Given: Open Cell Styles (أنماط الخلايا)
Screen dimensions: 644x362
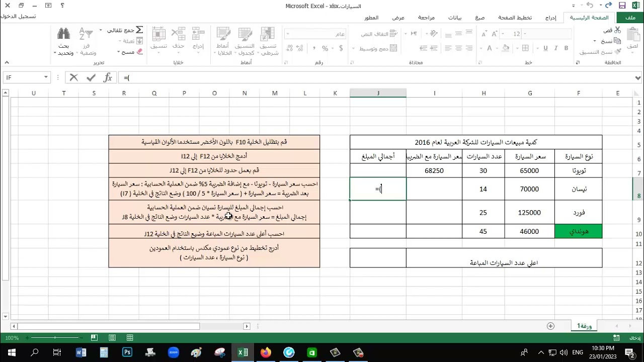Looking at the screenshot, I should (x=224, y=41).
